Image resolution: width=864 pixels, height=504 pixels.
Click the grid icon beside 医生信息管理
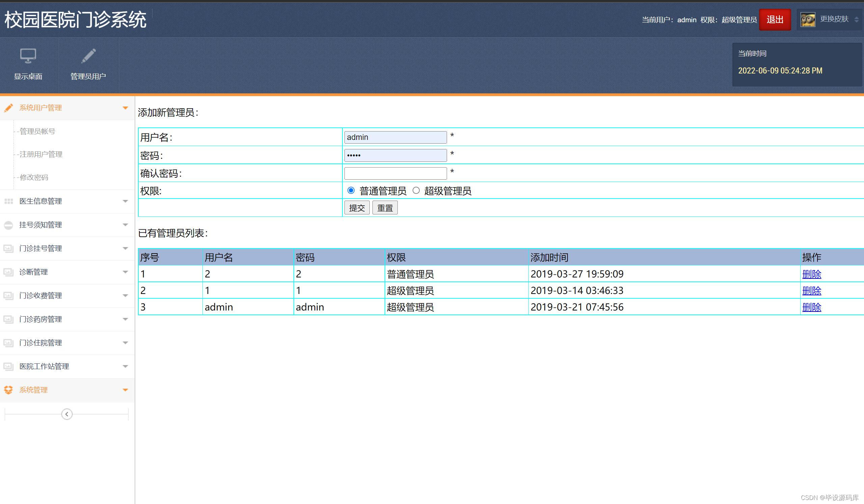[8, 201]
